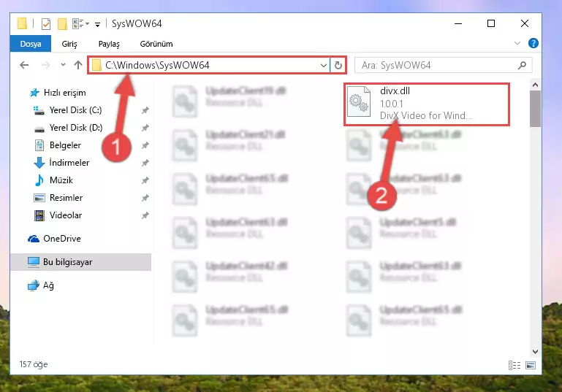Open the recent locations dropdown arrow
Image resolution: width=562 pixels, height=392 pixels.
[63, 65]
